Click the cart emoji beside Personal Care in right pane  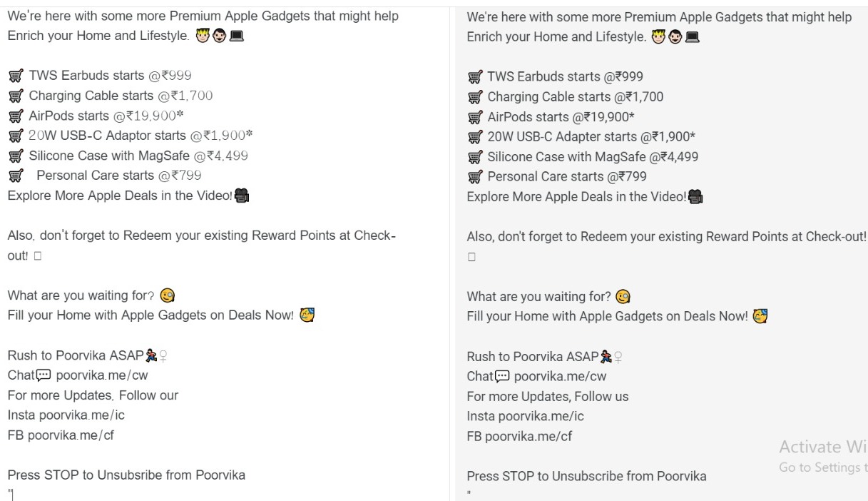[475, 177]
